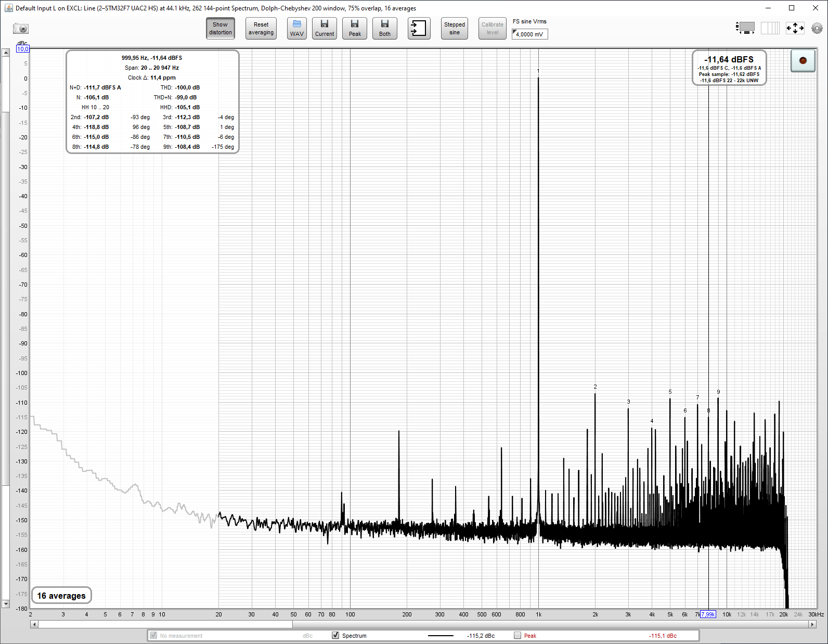This screenshot has width=828, height=644.
Task: Toggle the No measurement checkbox
Action: pos(153,635)
